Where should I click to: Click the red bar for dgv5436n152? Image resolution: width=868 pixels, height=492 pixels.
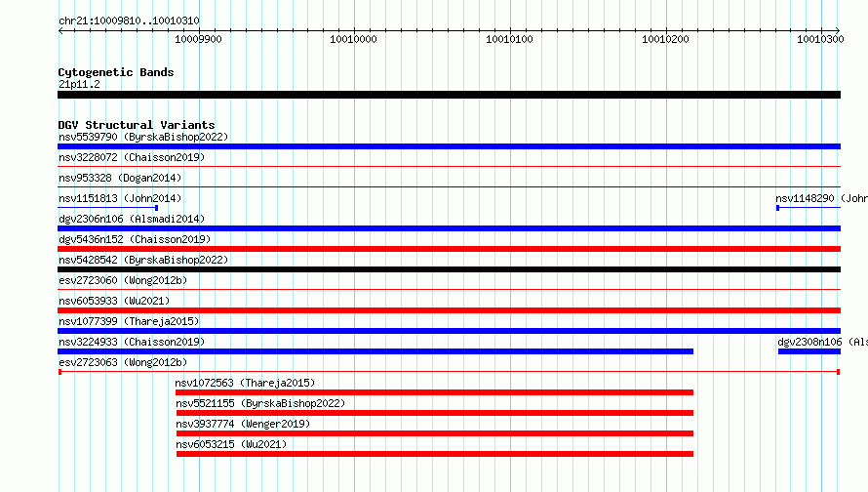click(x=449, y=249)
